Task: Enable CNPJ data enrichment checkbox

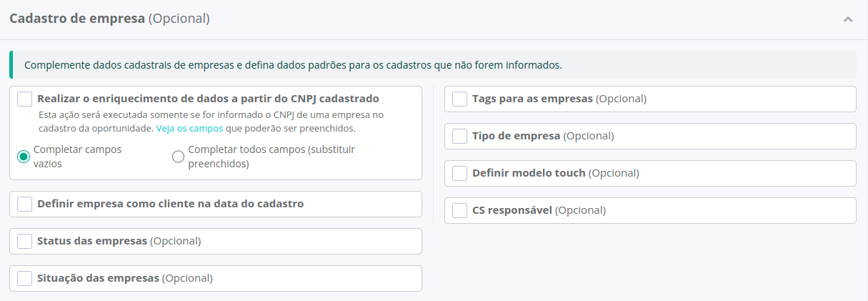Action: [x=25, y=99]
